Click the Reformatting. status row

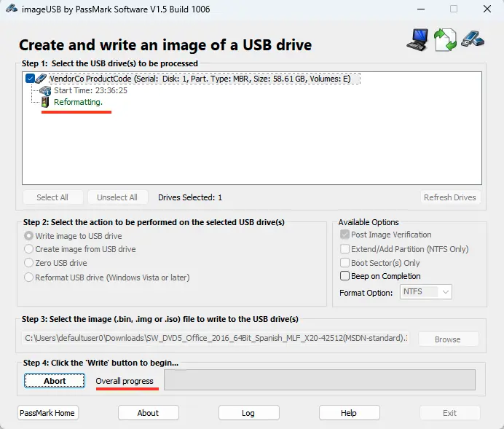point(78,102)
